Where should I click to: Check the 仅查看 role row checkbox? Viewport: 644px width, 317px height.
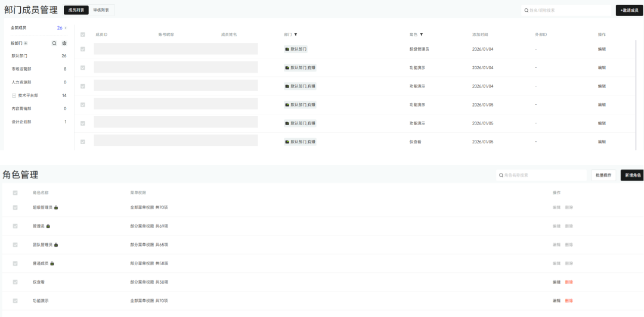click(x=15, y=282)
